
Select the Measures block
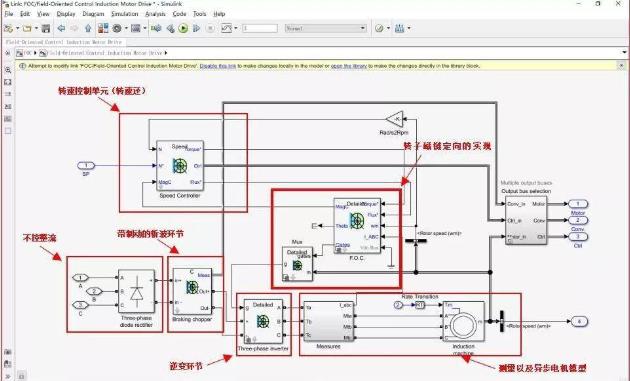[328, 322]
